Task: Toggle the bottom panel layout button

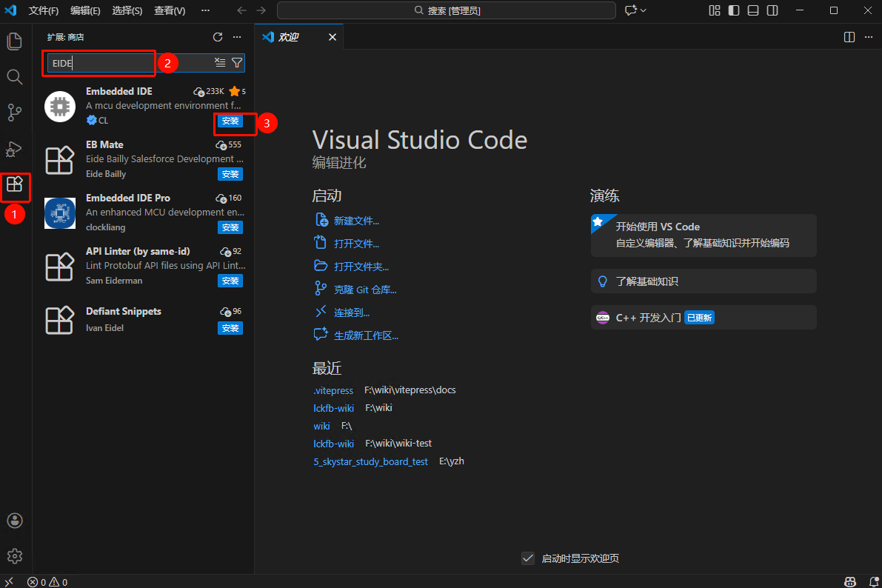Action: click(x=753, y=10)
